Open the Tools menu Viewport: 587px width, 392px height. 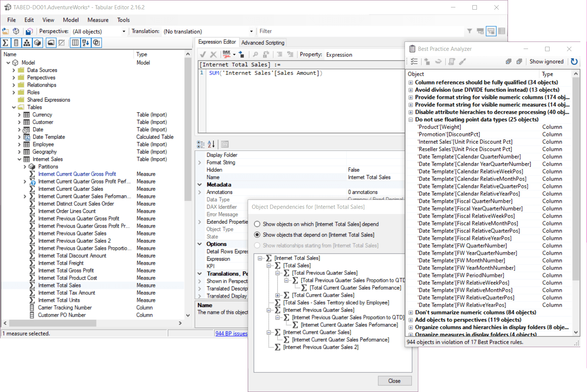[123, 20]
